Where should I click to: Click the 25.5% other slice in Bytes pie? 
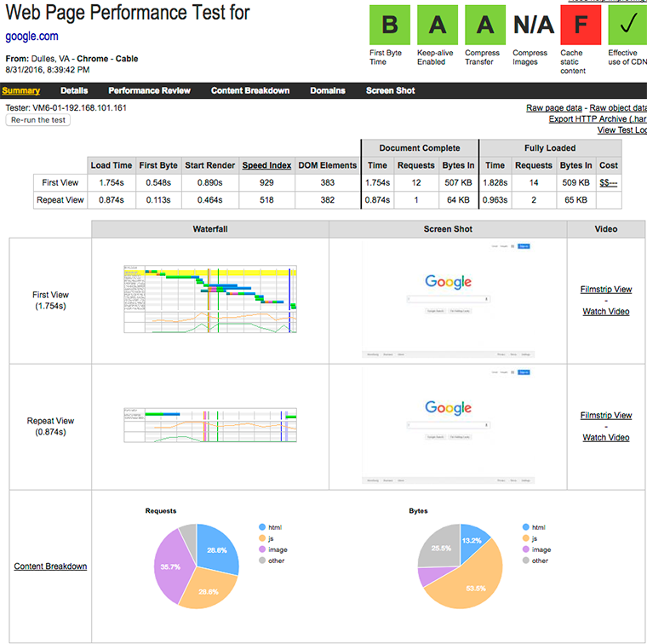(441, 548)
